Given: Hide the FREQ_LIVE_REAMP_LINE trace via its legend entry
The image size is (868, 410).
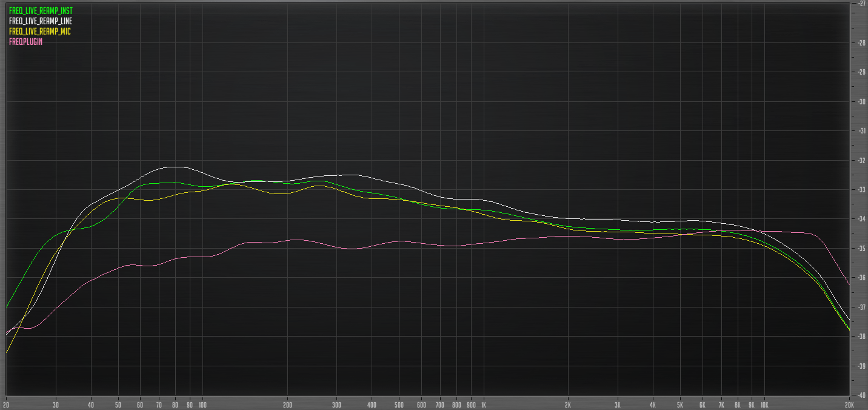Looking at the screenshot, I should [39, 20].
